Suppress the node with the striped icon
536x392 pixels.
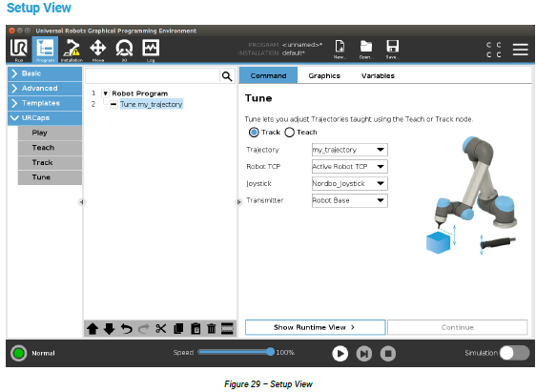(227, 329)
